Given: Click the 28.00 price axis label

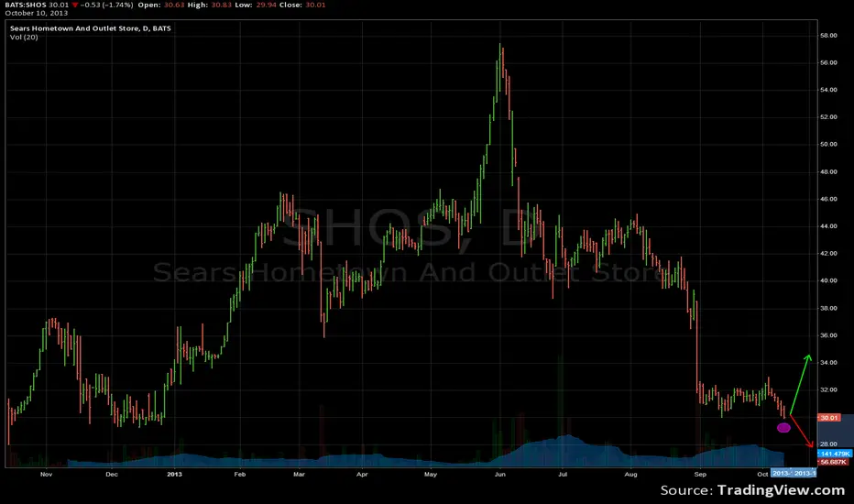Looking at the screenshot, I should (828, 444).
